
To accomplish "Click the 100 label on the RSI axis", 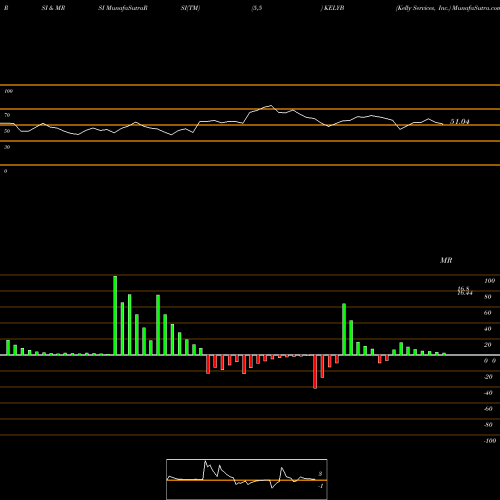I will click(8, 91).
